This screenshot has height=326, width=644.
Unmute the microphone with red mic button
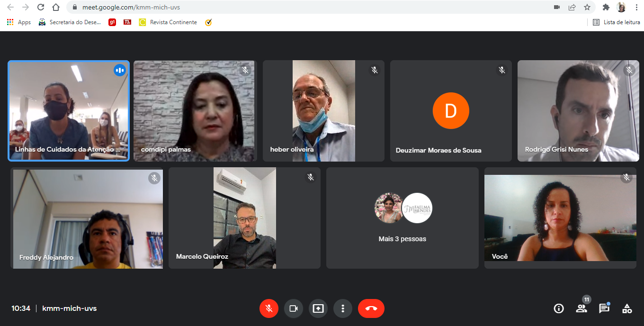tap(268, 308)
